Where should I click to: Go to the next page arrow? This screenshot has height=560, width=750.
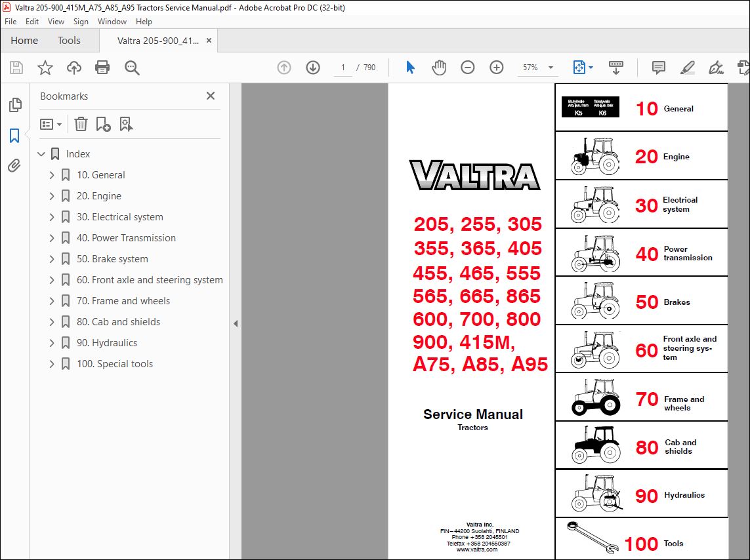tap(313, 68)
